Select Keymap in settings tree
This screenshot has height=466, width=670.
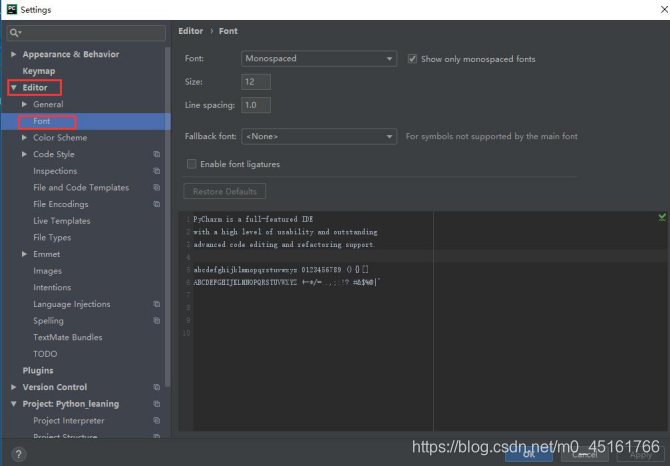[x=39, y=71]
